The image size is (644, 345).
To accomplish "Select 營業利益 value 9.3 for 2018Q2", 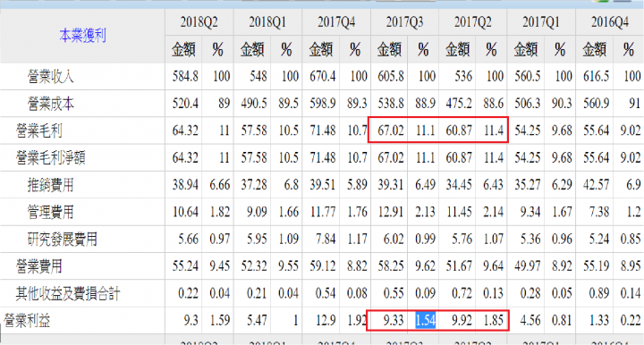I will 191,320.
